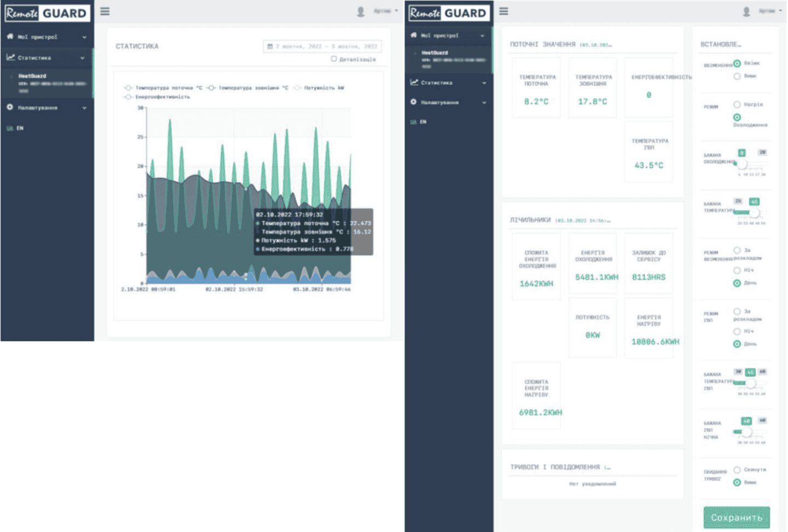Open HeatGuard device in the dashboard sidebar
Image resolution: width=788 pixels, height=532 pixels.
(x=435, y=53)
